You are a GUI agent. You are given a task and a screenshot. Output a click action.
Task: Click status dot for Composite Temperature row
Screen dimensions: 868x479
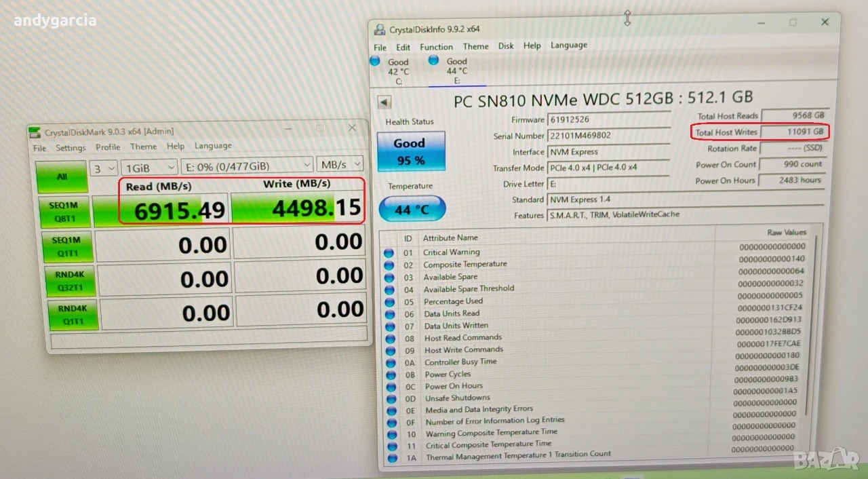[x=389, y=265]
